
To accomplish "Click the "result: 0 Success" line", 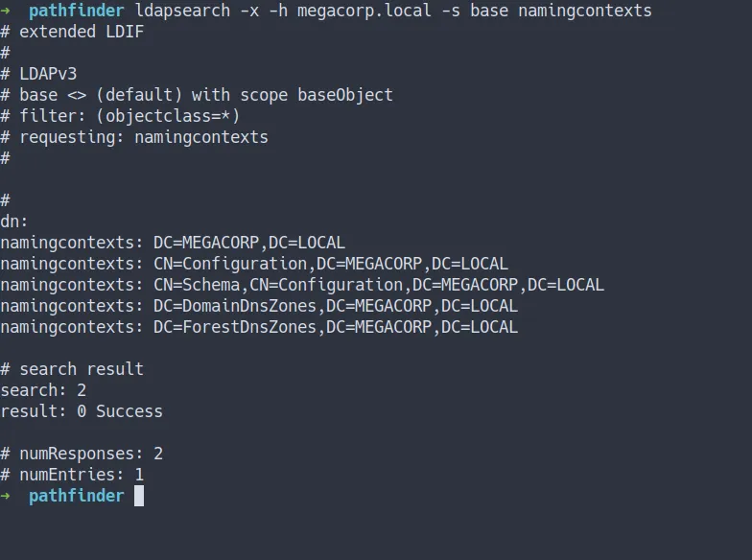I will (x=82, y=411).
